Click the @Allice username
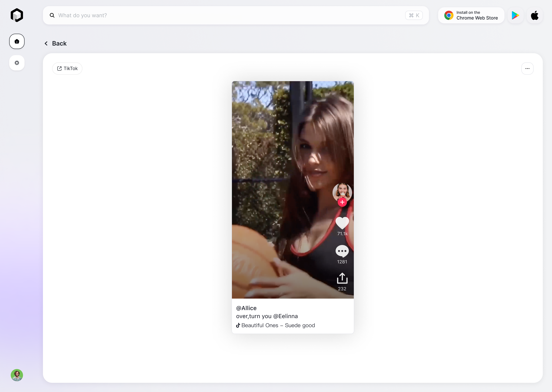 click(x=246, y=308)
